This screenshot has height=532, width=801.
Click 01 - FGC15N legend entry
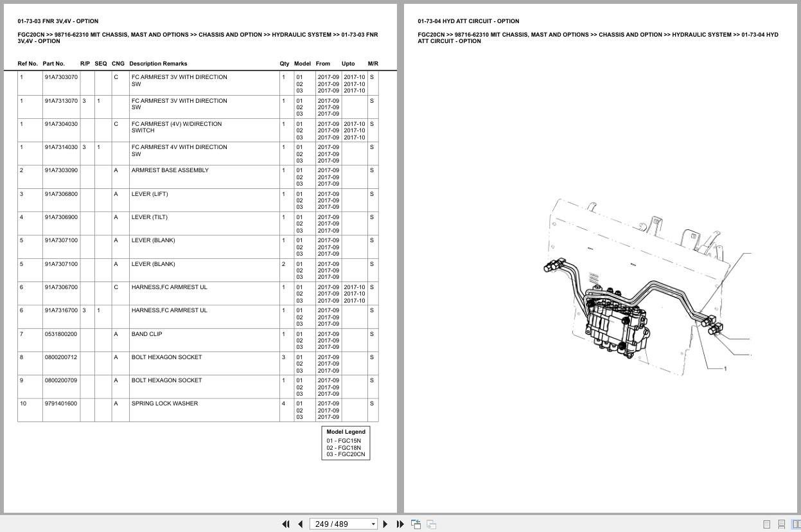click(x=344, y=441)
